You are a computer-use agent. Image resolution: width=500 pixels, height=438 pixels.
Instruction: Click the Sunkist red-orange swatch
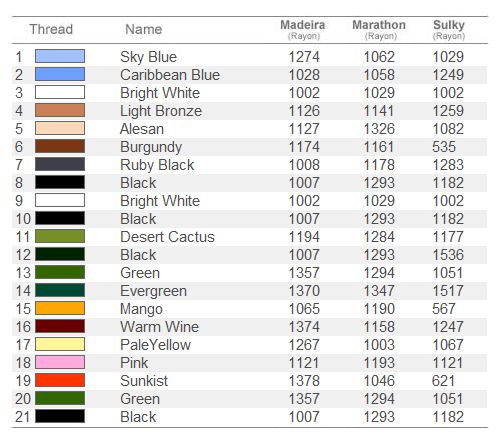coord(60,380)
